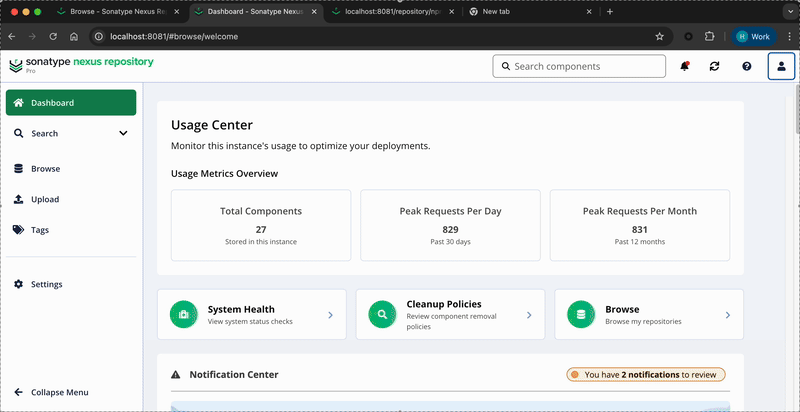Go to Dashboard in sidebar
This screenshot has width=800, height=412.
click(x=71, y=102)
